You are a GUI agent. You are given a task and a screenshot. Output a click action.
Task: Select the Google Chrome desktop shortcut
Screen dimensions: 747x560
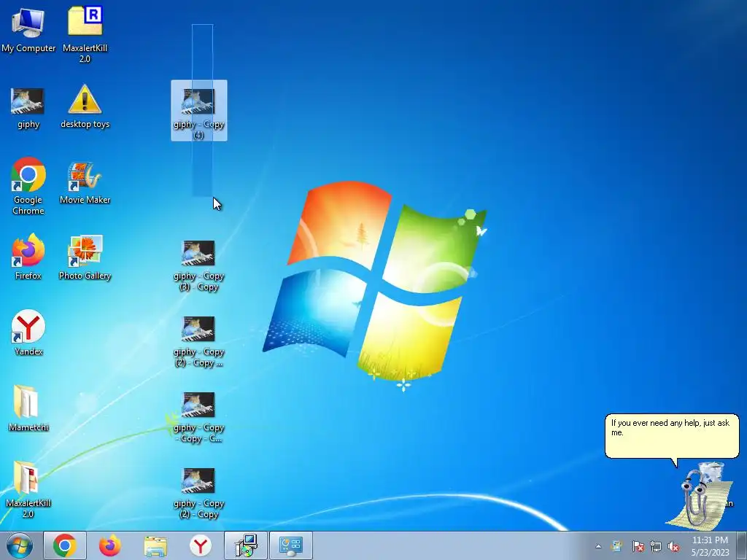point(28,186)
